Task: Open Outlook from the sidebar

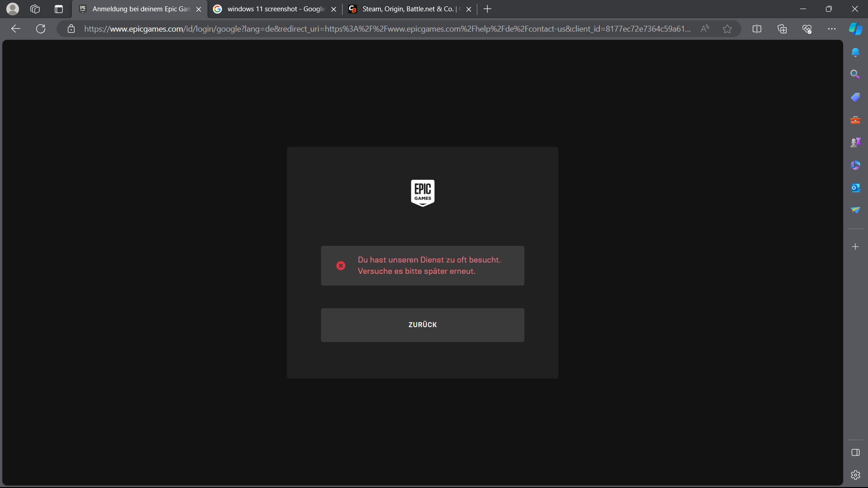Action: pos(855,188)
